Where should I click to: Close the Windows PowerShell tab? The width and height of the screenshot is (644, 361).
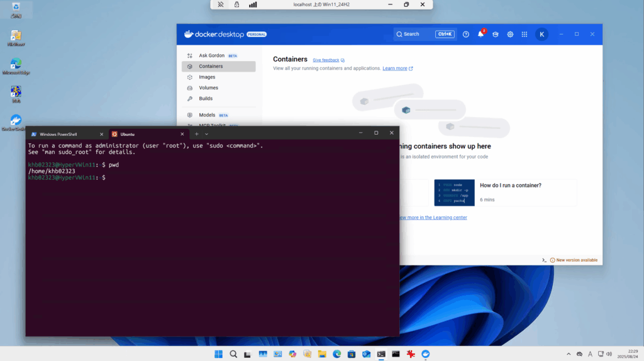pos(101,135)
